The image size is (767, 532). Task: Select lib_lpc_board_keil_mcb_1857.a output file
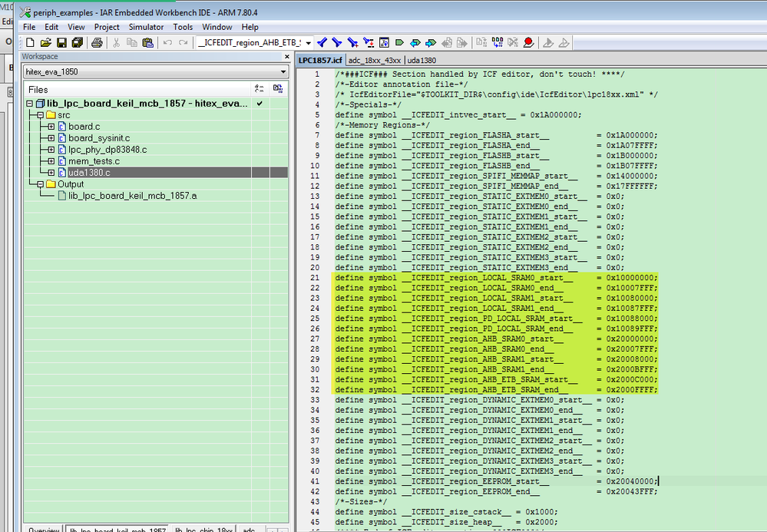pyautogui.click(x=133, y=196)
